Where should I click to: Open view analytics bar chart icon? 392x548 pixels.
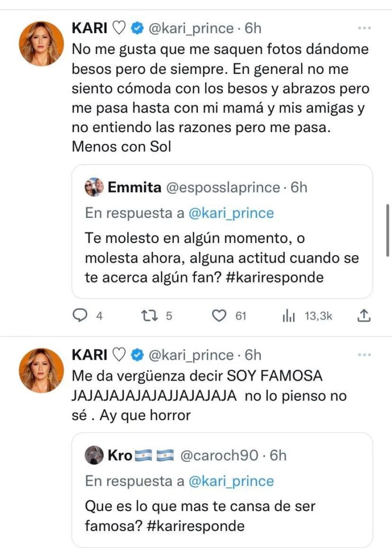(289, 316)
